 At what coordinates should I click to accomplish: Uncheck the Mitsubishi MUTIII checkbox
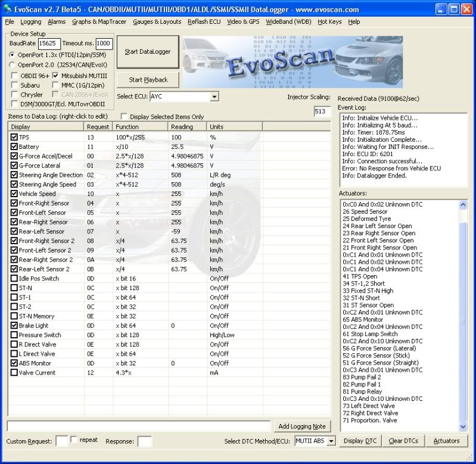coord(55,76)
